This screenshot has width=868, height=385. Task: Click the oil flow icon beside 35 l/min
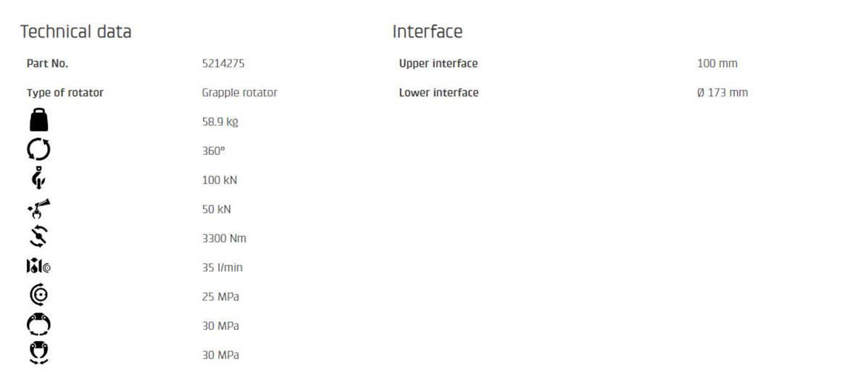[38, 267]
